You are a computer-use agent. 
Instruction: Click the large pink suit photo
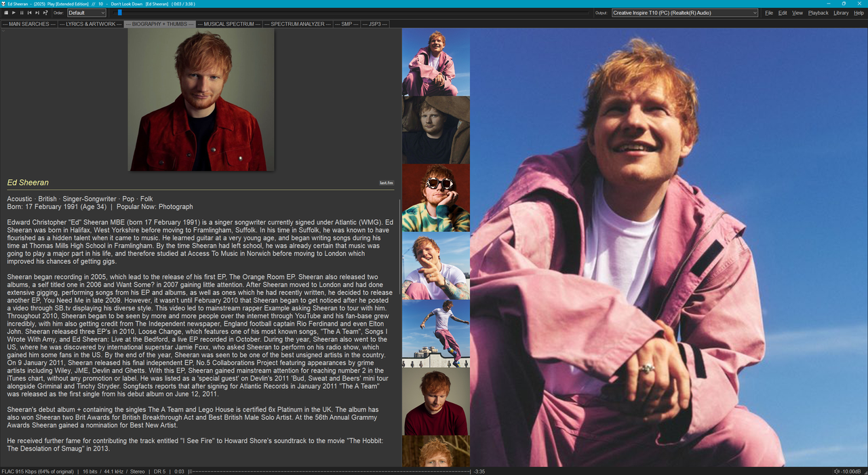[x=669, y=248]
